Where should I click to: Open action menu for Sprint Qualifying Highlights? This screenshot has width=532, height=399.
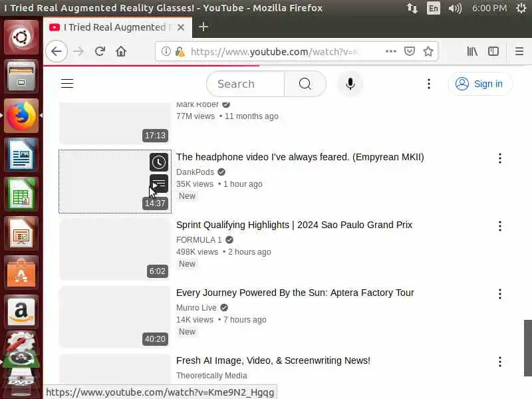[x=500, y=226]
